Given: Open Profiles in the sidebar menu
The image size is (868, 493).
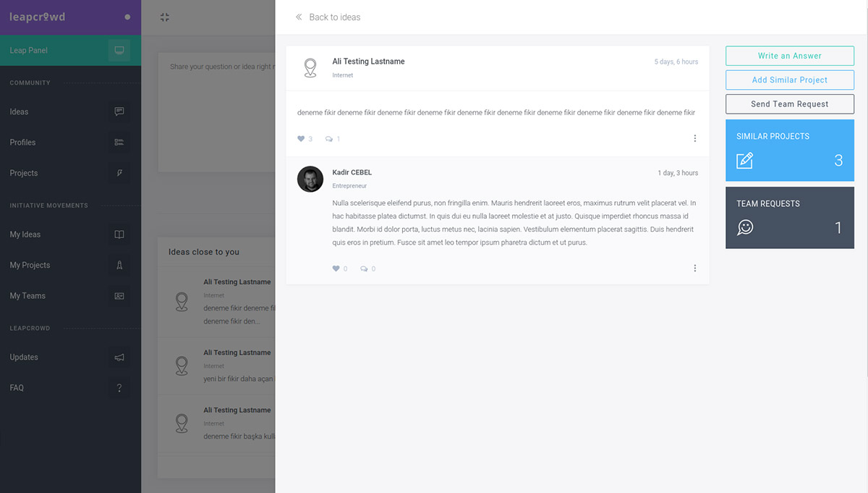Looking at the screenshot, I should click(x=70, y=143).
